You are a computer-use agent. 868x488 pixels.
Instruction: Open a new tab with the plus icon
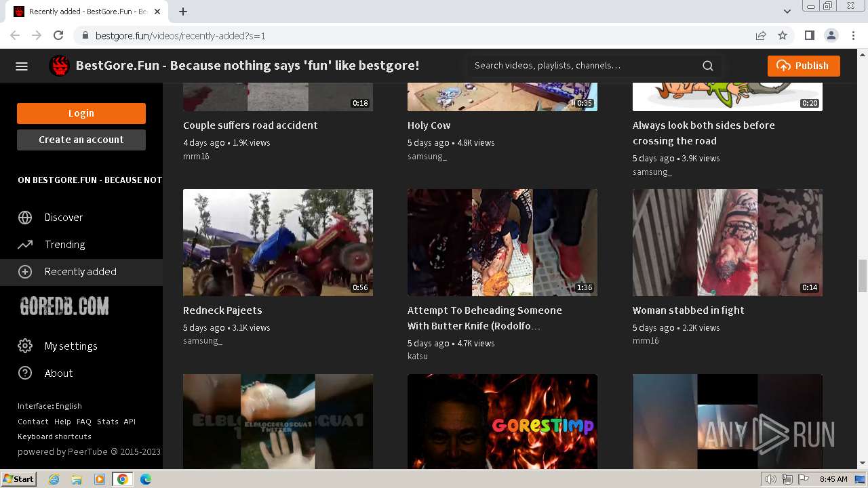pos(183,12)
